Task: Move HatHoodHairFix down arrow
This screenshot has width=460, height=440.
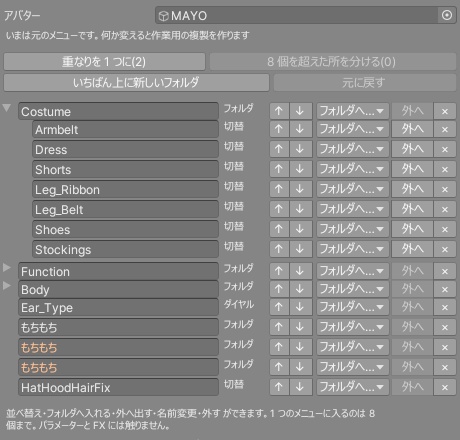Action: [300, 387]
